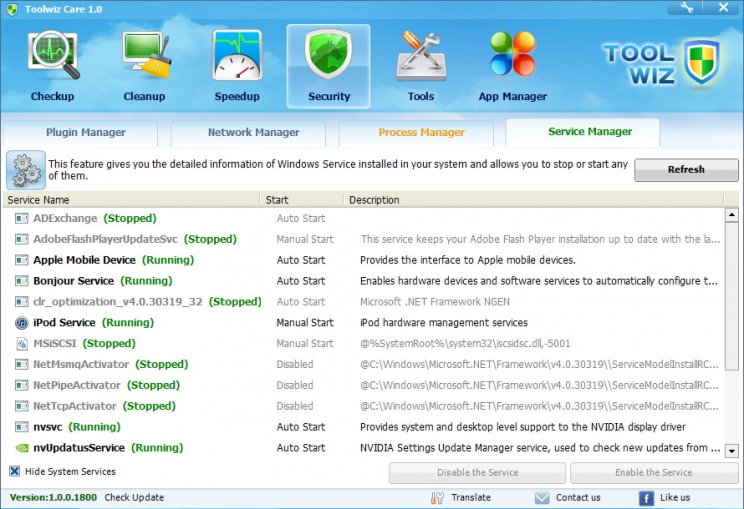Select nvsvc (Running) row
This screenshot has width=744, height=509.
point(364,427)
